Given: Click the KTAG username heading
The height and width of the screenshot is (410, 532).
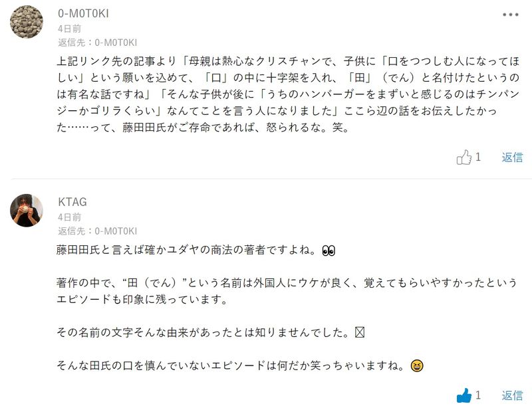Looking at the screenshot, I should 72,202.
